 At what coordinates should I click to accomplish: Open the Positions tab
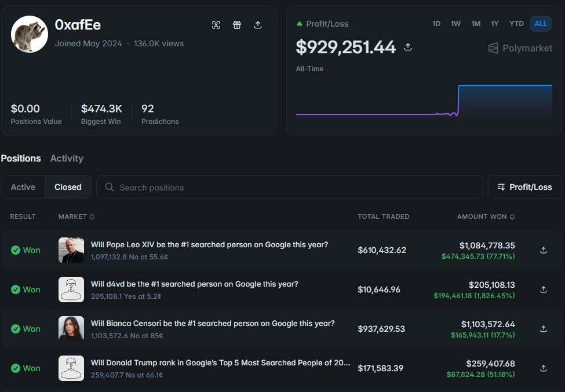[21, 159]
